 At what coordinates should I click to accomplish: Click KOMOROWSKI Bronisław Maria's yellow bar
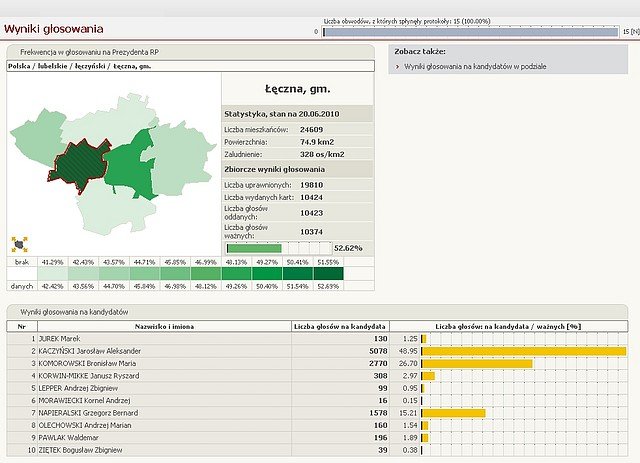click(478, 363)
